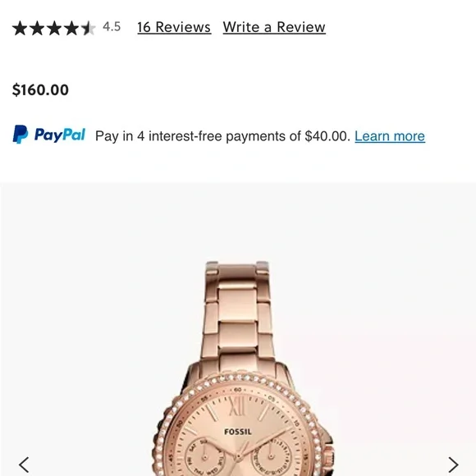Click the second rating star
Viewport: 476px width, 476px height.
pos(37,28)
